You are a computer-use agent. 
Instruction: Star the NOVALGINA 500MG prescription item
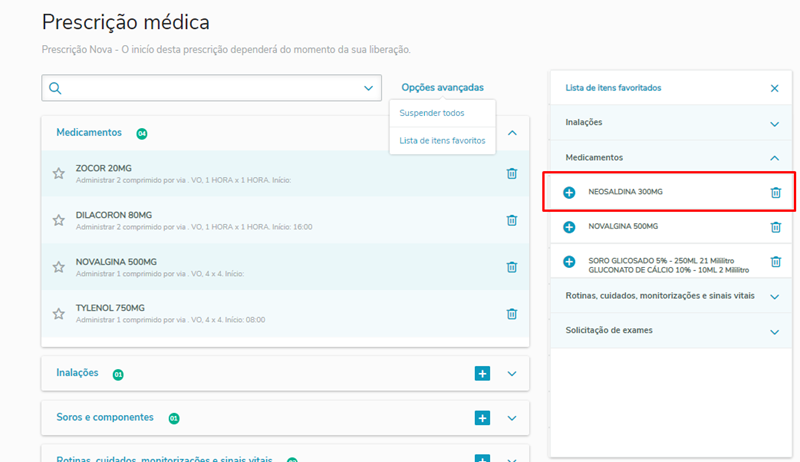(x=59, y=267)
